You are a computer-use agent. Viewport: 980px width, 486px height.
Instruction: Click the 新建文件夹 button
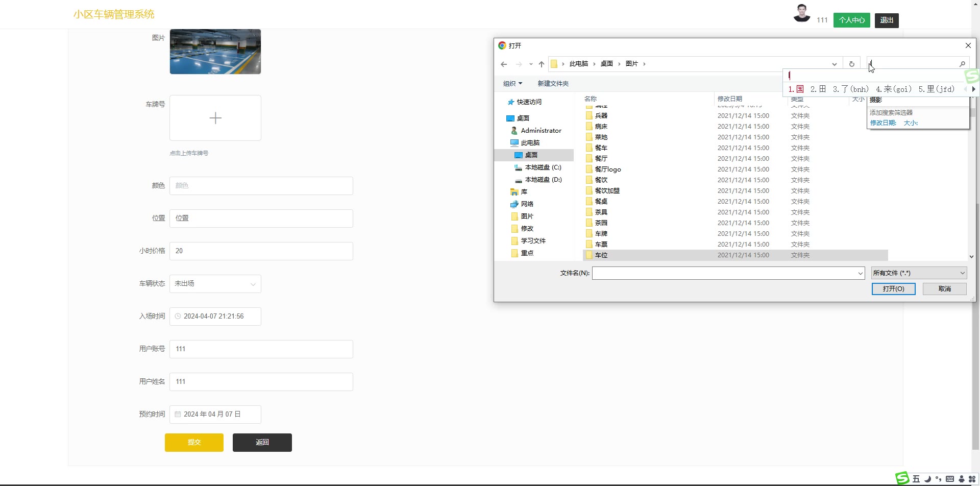tap(553, 84)
